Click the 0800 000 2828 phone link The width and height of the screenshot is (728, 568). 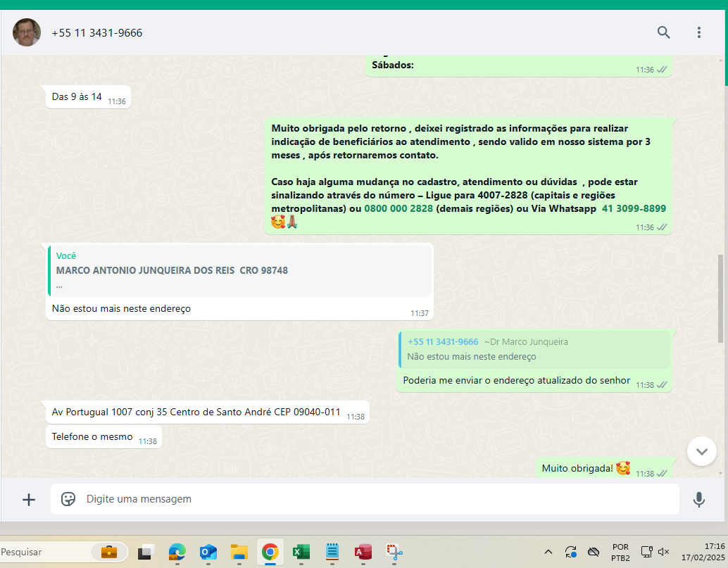[x=398, y=209]
